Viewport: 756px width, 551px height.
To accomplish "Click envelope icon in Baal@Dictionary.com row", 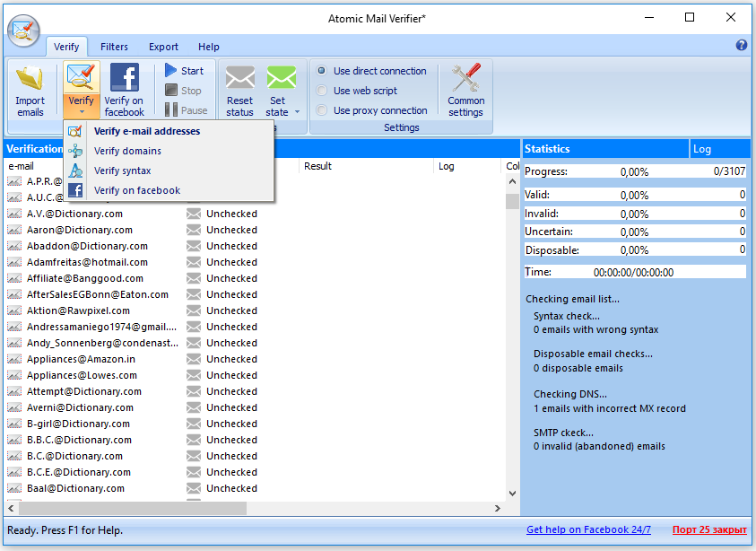I will [x=194, y=489].
